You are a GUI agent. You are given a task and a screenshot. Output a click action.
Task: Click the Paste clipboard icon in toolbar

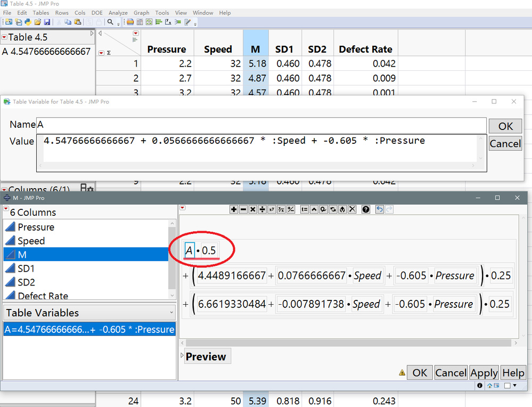click(x=78, y=22)
